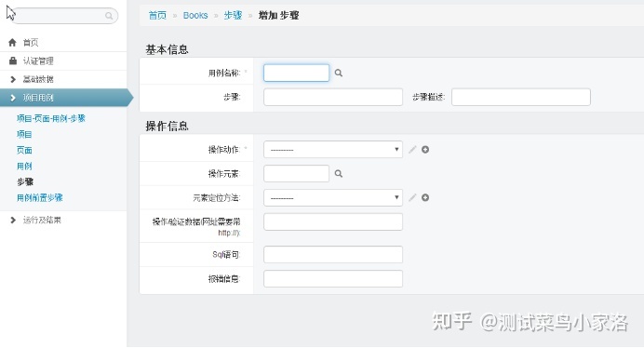Click the home icon beside 首页 in sidebar
Screen dimensions: 644x348
tap(12, 42)
